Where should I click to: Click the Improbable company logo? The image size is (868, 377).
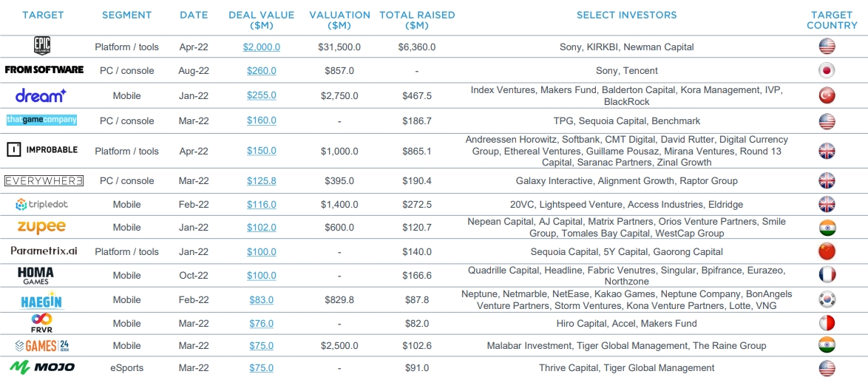42,150
